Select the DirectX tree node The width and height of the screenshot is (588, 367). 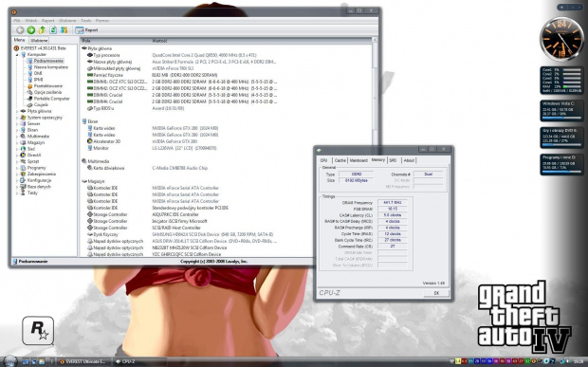tap(34, 155)
